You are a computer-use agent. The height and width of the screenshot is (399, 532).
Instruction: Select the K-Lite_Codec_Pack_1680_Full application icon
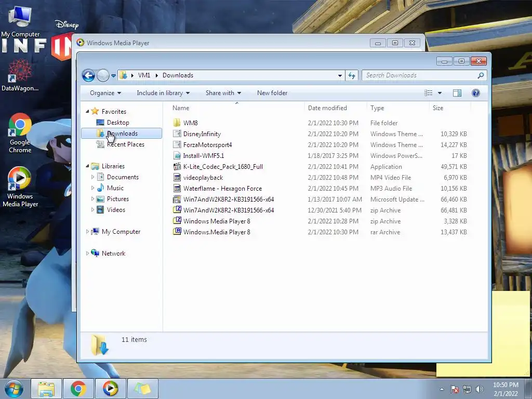pos(177,167)
